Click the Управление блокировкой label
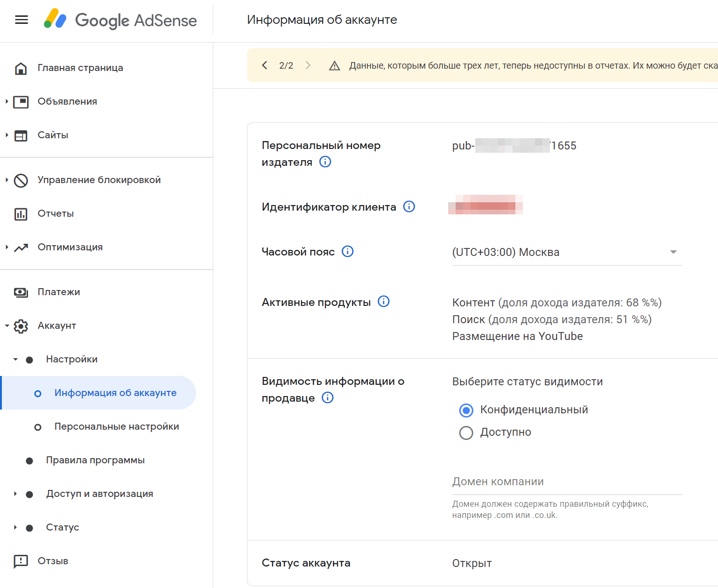The width and height of the screenshot is (718, 588). [99, 180]
